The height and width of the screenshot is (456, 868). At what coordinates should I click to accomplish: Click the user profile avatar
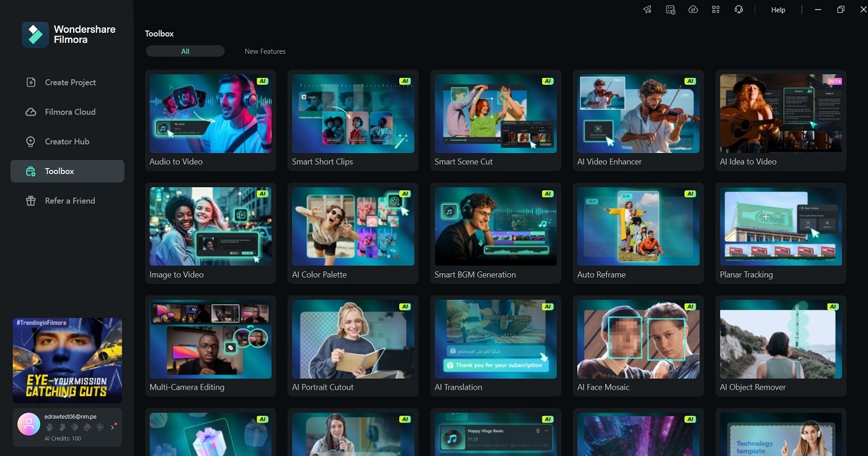[x=29, y=424]
